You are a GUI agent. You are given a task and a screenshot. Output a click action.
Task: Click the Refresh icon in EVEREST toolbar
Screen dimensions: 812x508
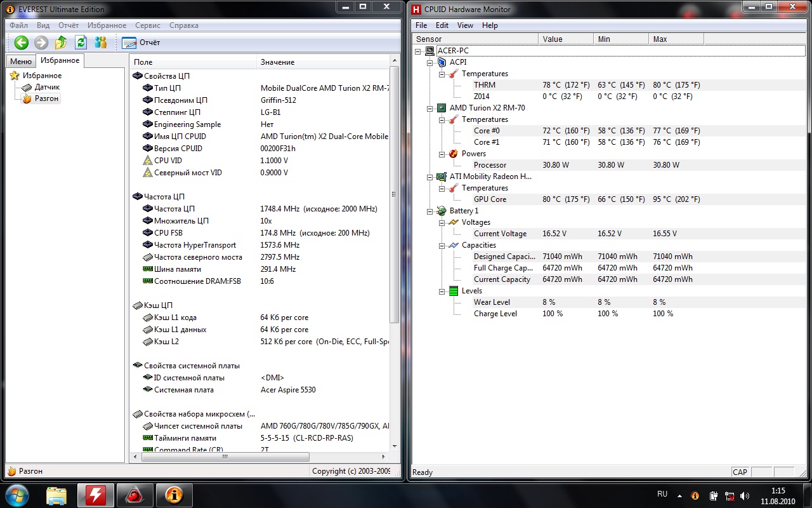click(81, 43)
